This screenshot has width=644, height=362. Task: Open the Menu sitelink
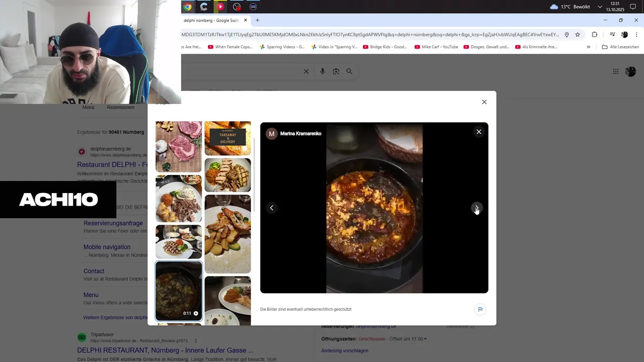(91, 295)
